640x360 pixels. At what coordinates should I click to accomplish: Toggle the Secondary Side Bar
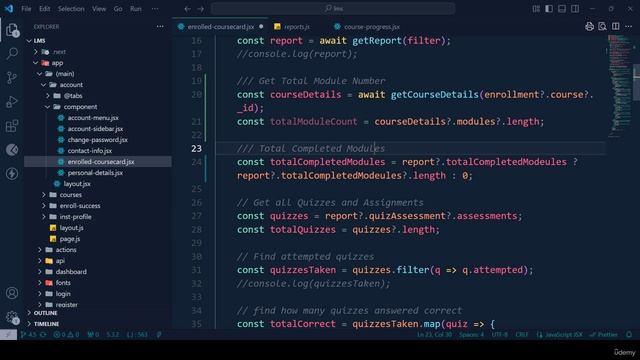click(x=575, y=9)
